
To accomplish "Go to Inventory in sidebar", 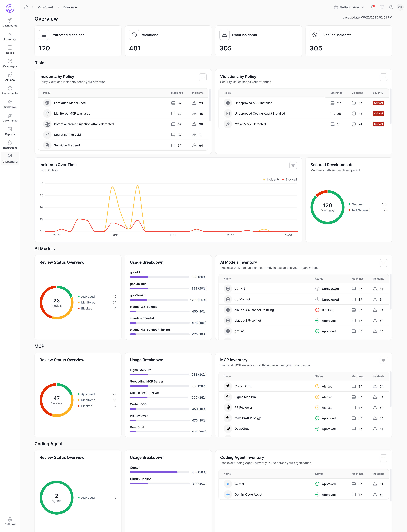I will pyautogui.click(x=10, y=36).
